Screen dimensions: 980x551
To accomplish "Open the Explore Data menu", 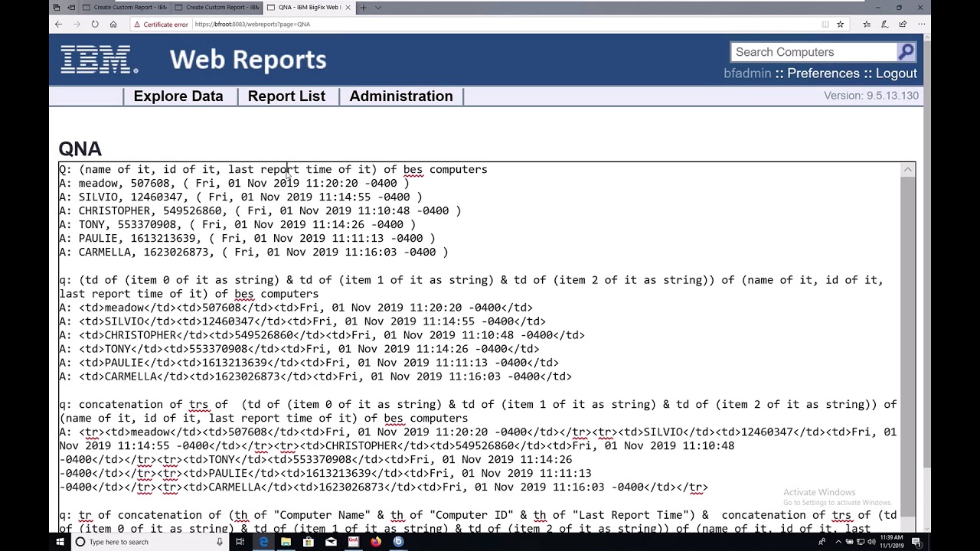I will coord(178,96).
